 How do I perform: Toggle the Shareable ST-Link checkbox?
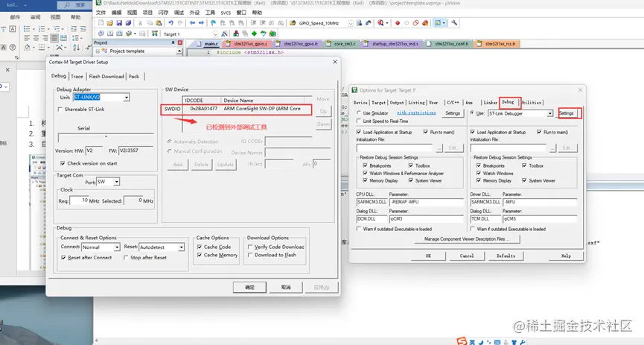point(60,110)
